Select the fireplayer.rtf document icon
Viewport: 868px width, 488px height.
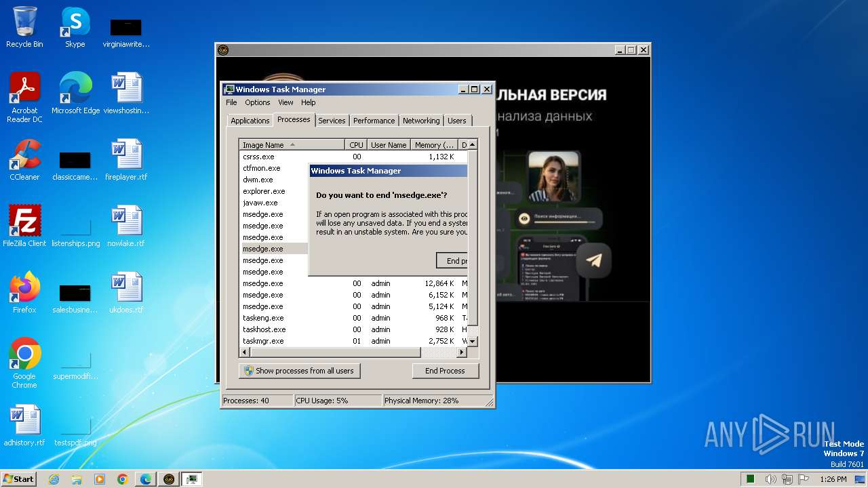[x=126, y=160]
